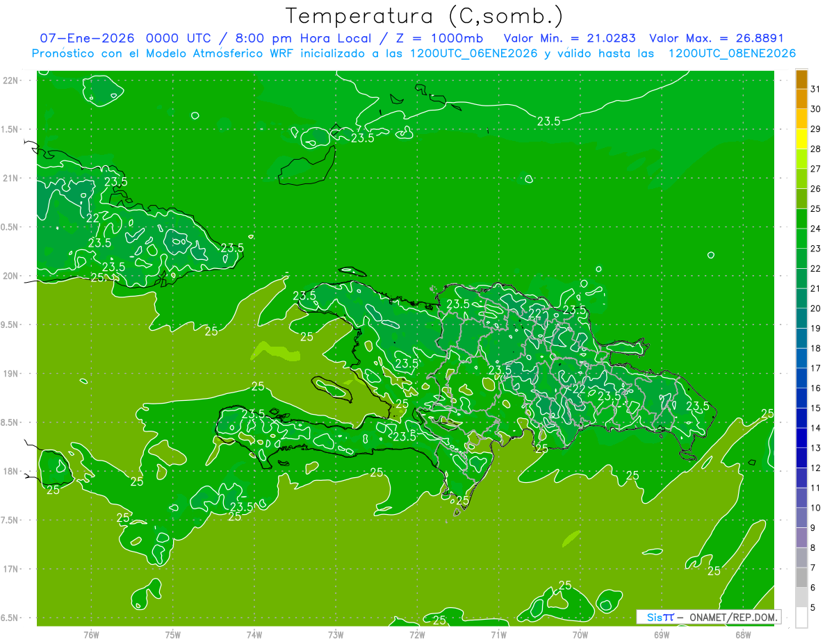
Task: Click the "70W" longitude label
Action: [x=580, y=635]
